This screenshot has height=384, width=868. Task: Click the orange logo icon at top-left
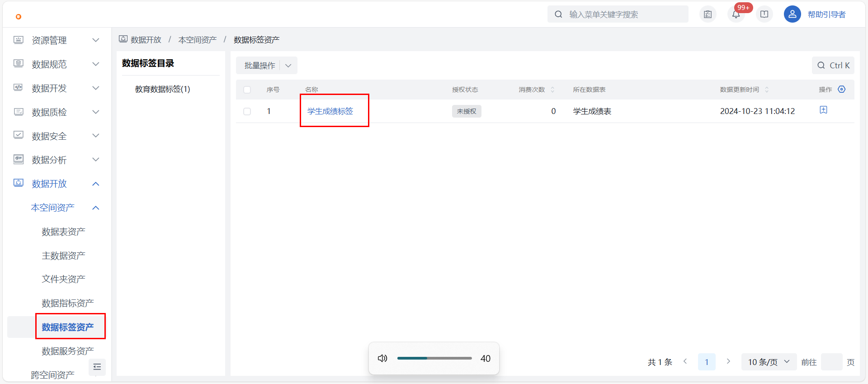(19, 17)
